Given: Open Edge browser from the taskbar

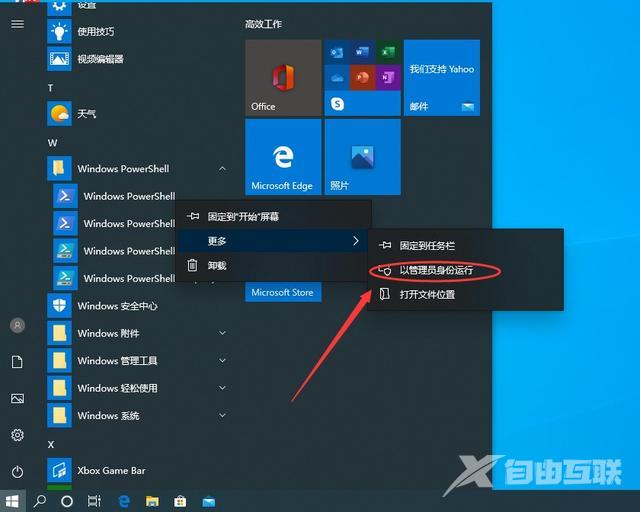Looking at the screenshot, I should (124, 501).
